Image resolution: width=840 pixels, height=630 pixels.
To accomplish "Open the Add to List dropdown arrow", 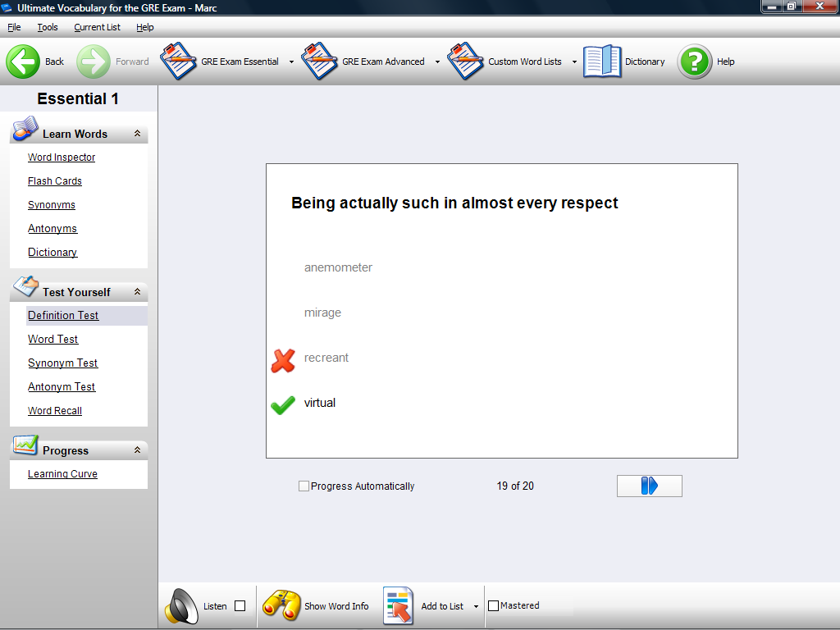I will click(476, 606).
